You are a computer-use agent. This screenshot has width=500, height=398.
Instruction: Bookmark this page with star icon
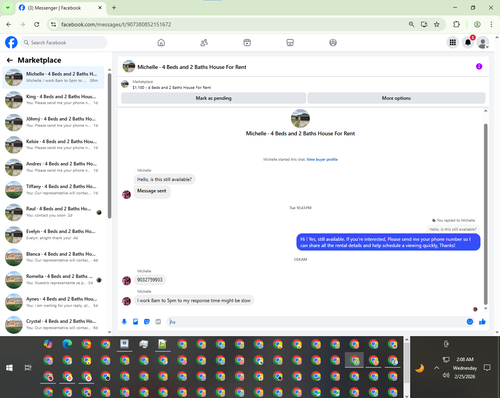pyautogui.click(x=437, y=24)
